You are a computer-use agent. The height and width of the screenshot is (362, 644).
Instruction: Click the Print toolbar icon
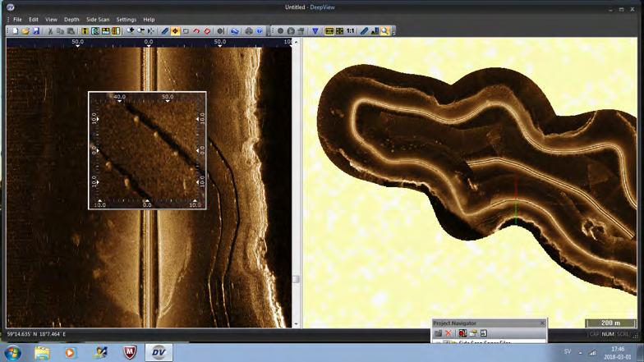click(x=249, y=31)
